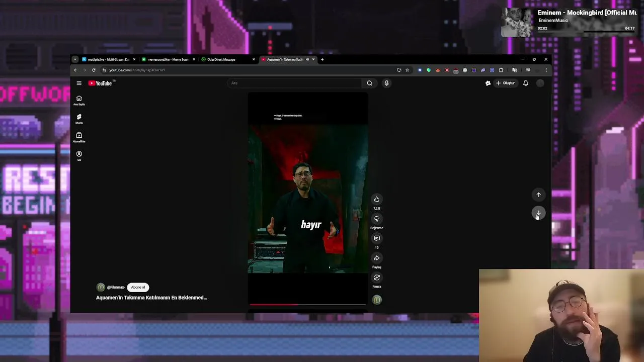Reload the page in the browser
Screen dimensions: 644x362
point(94,70)
